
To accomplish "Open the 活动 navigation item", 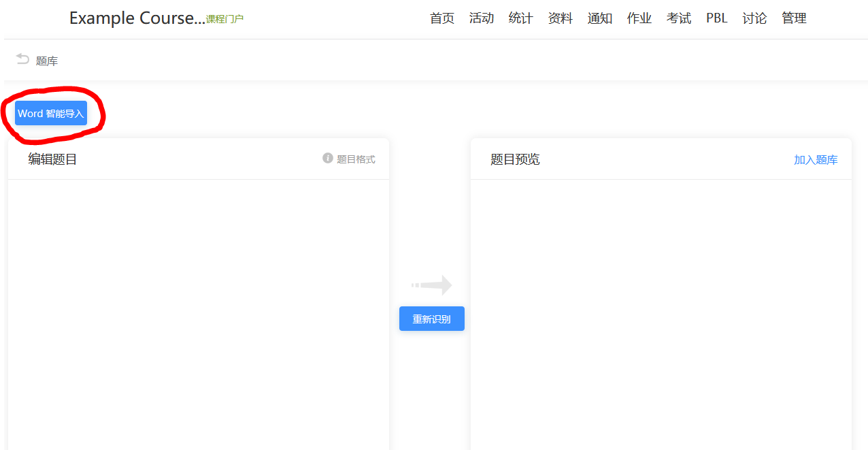I will click(x=482, y=18).
